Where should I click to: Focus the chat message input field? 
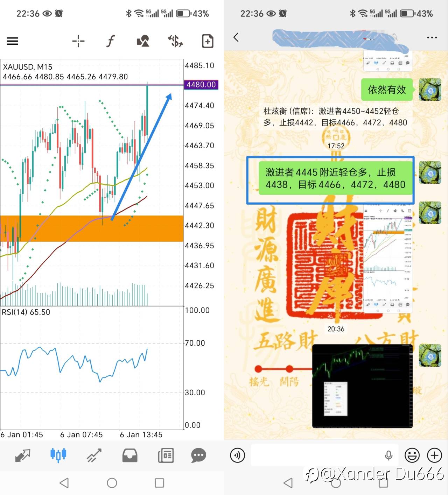pyautogui.click(x=325, y=455)
